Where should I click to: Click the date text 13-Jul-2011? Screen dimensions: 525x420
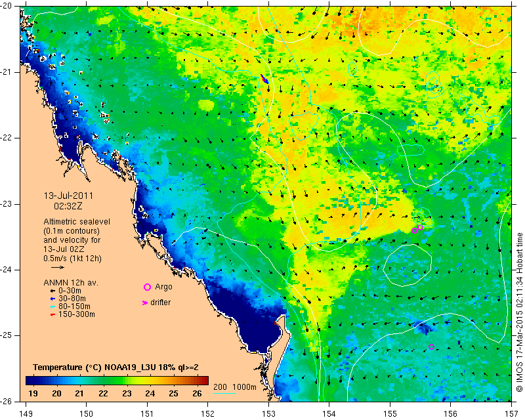pos(68,196)
